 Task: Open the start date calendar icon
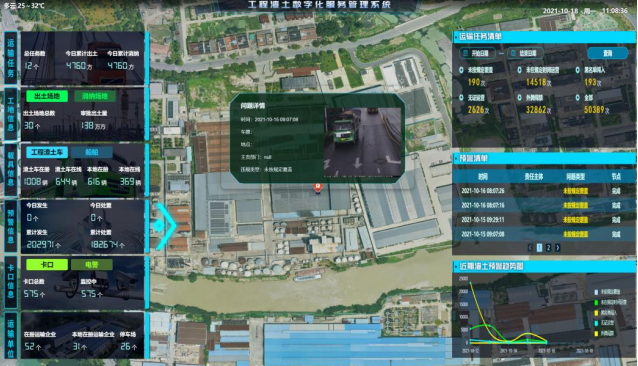(466, 53)
